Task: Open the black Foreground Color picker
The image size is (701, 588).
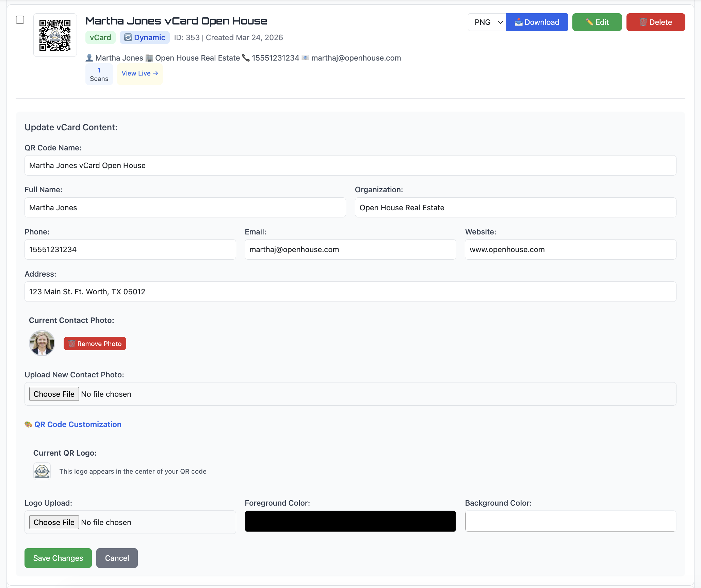Action: coord(350,521)
